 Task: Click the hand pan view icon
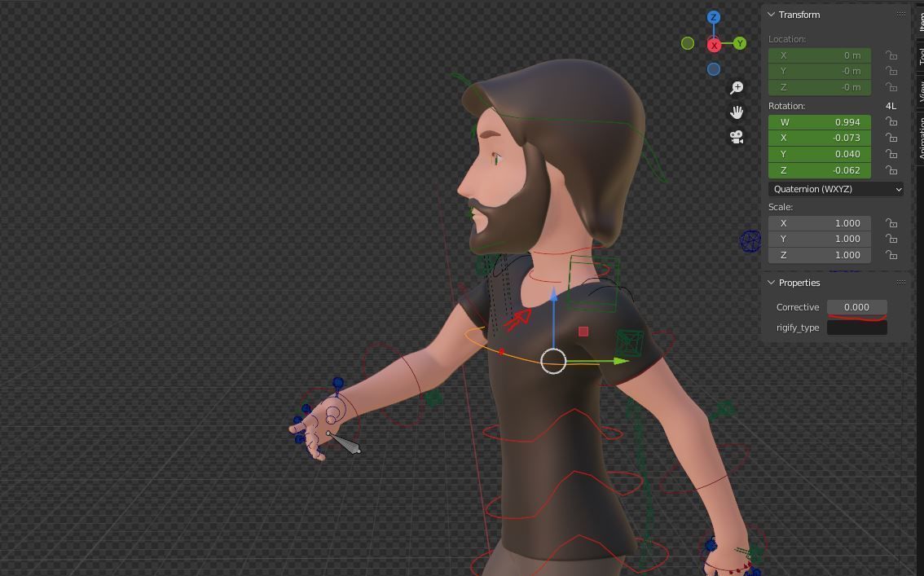point(737,112)
